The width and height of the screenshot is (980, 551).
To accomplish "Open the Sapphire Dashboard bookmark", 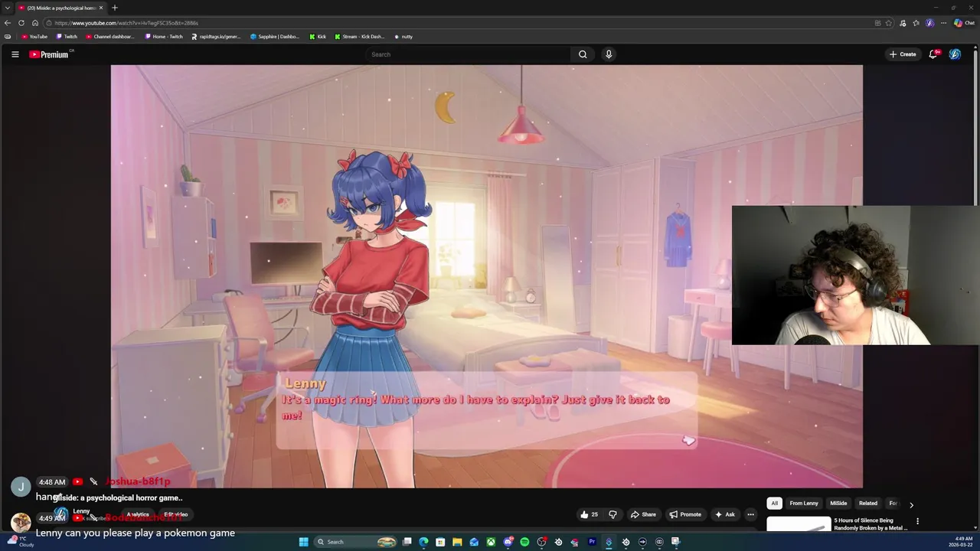I will coord(275,37).
